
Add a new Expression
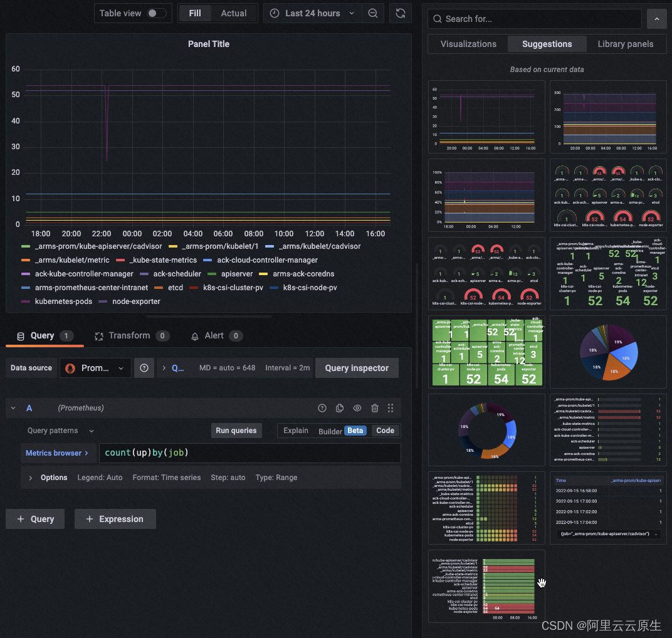pyautogui.click(x=115, y=519)
